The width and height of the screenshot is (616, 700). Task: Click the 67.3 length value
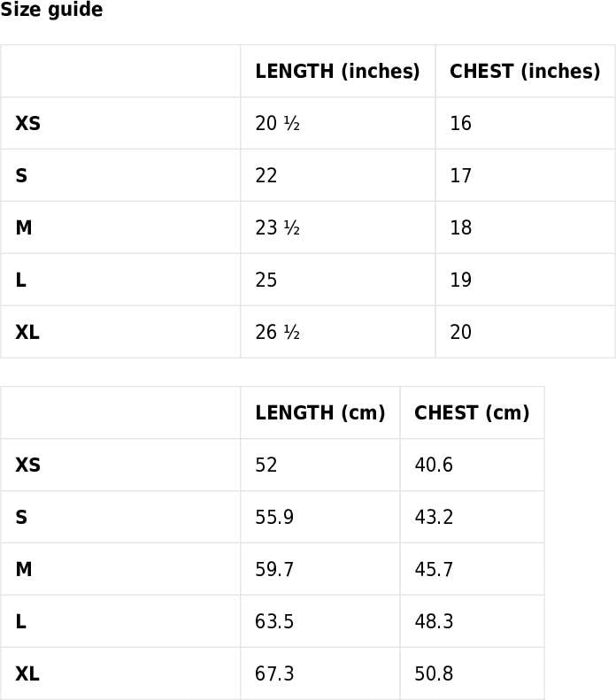click(274, 674)
